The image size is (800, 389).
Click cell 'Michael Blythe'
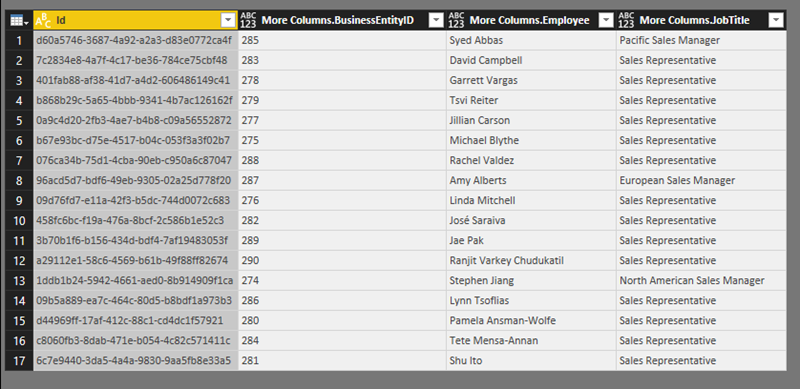pos(531,140)
